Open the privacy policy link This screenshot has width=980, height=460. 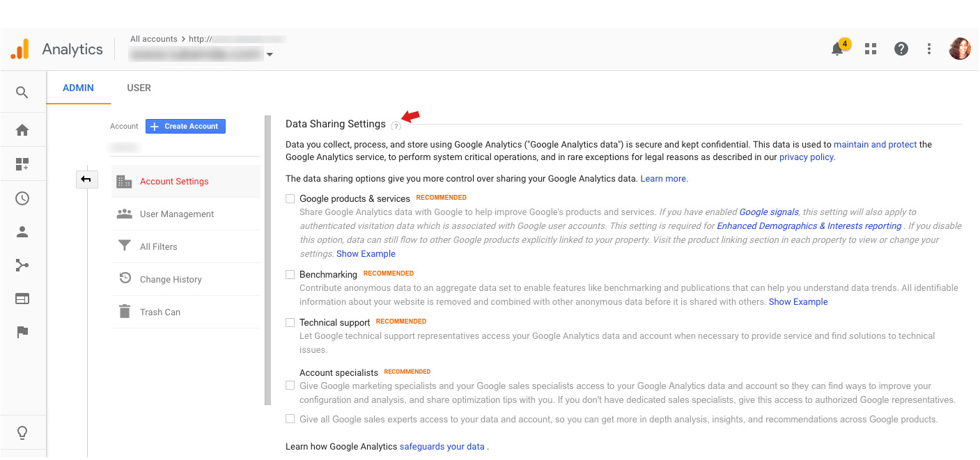tap(807, 157)
